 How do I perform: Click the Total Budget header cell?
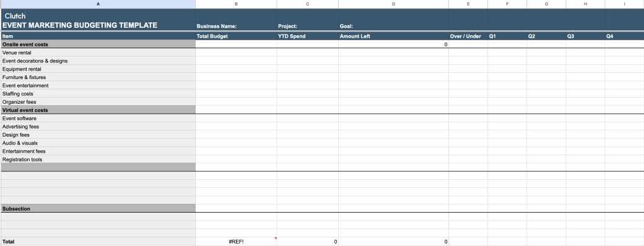[x=236, y=36]
